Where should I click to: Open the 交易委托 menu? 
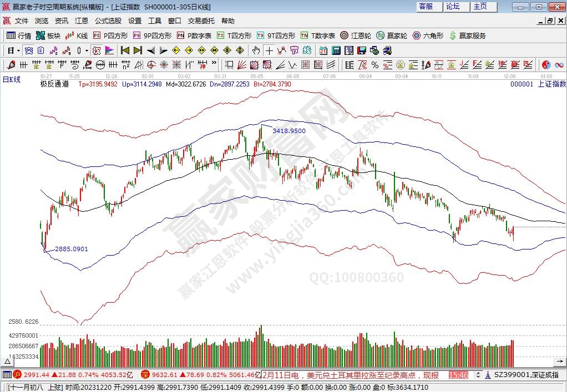coord(201,21)
